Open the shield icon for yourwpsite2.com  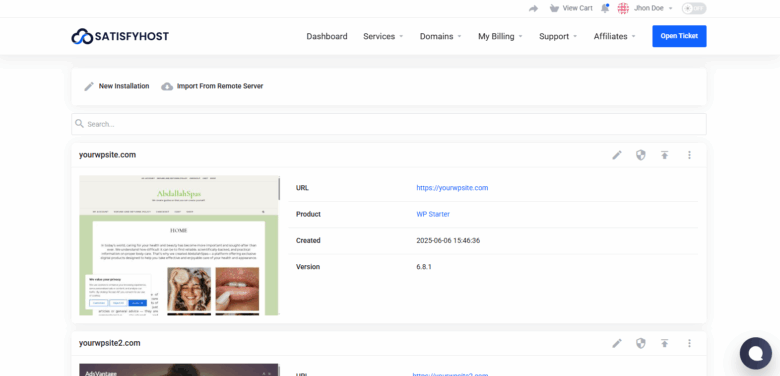click(641, 343)
